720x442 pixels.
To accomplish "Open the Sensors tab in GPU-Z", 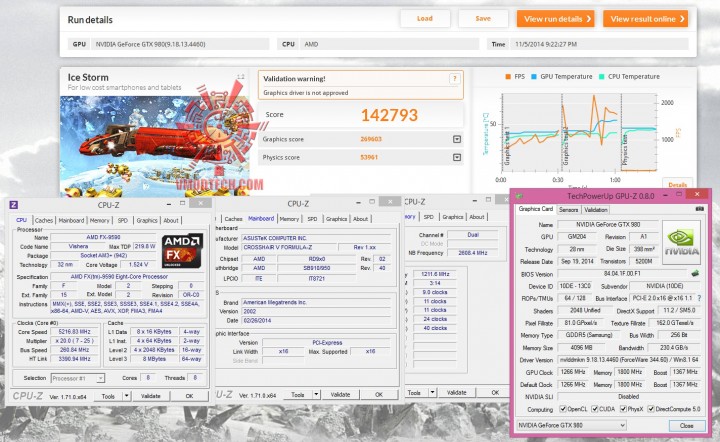I will [568, 209].
